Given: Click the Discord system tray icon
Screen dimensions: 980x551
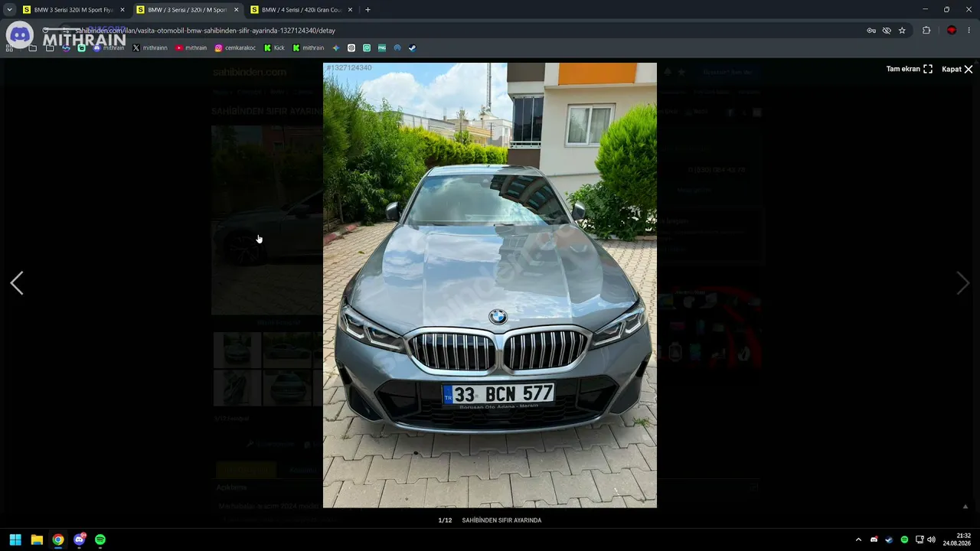Looking at the screenshot, I should [874, 540].
